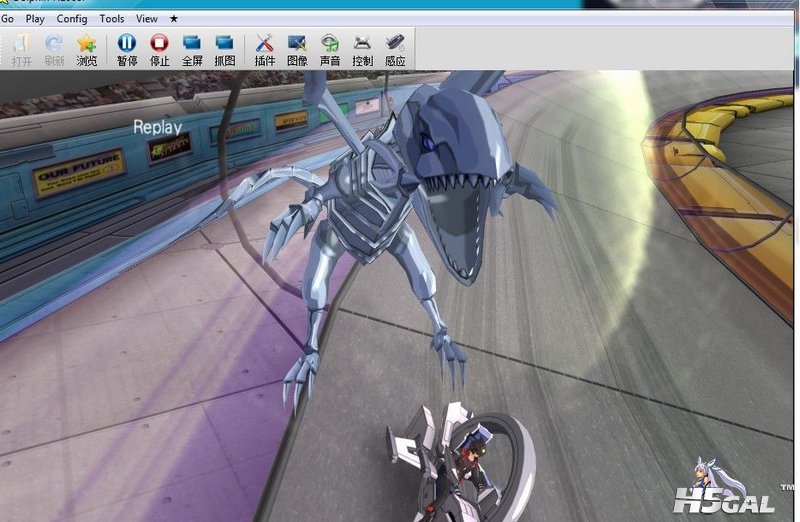
Task: Click the 刷新 (Refresh) toolbar icon
Action: tap(54, 49)
